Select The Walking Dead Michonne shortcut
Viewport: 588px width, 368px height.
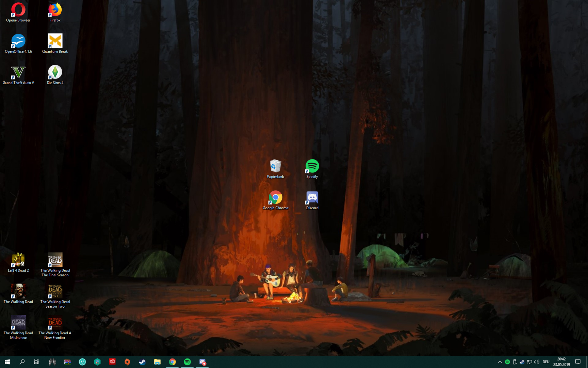[18, 327]
